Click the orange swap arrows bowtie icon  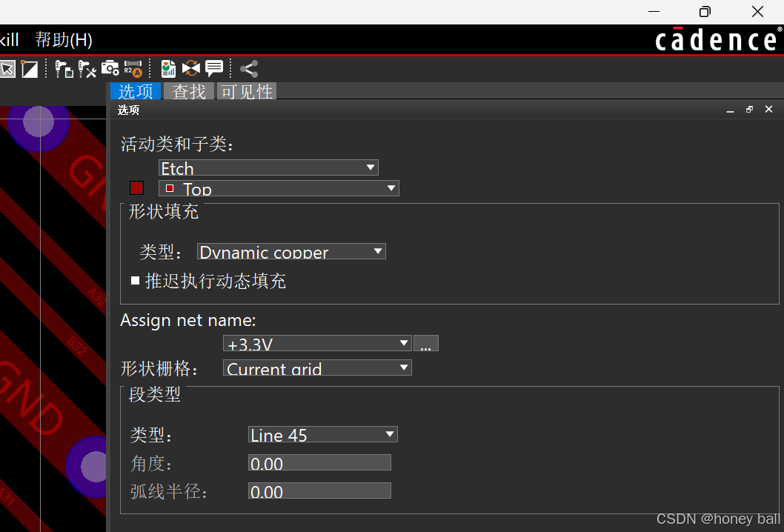(191, 68)
